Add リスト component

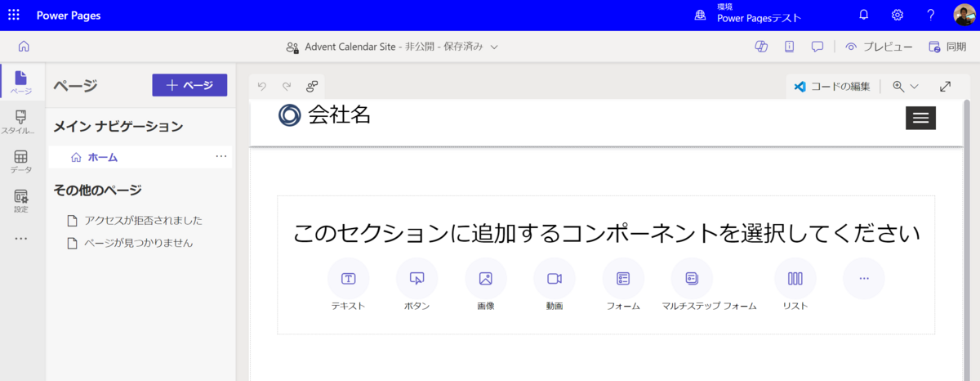point(795,285)
